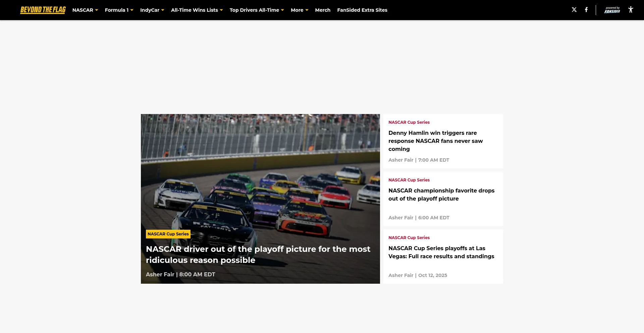The height and width of the screenshot is (333, 644).
Task: Open the accessibility options icon
Action: [x=631, y=10]
